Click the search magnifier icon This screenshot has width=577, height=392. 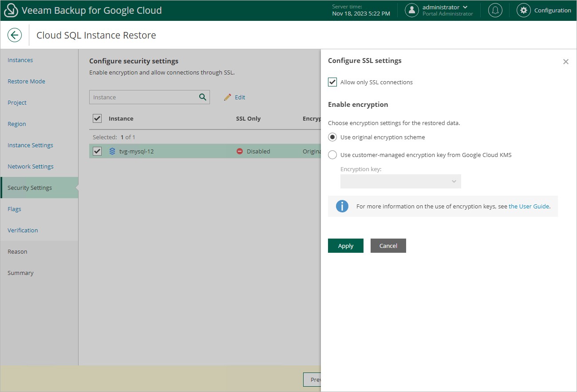pos(203,97)
